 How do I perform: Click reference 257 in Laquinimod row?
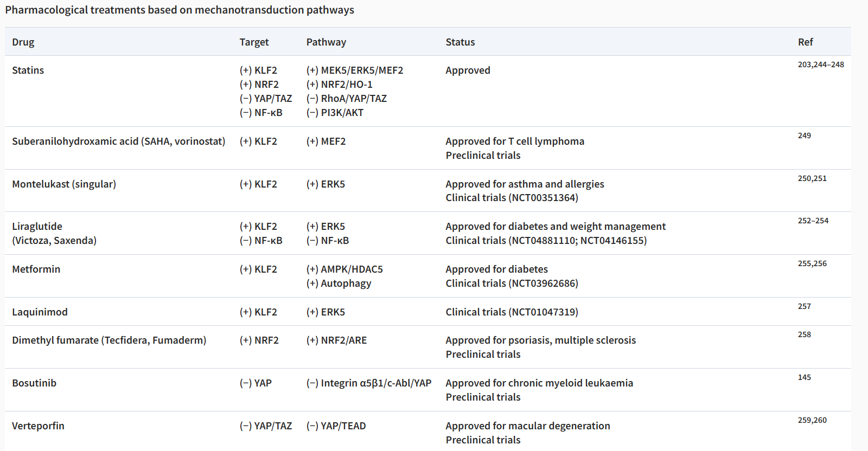click(x=804, y=306)
